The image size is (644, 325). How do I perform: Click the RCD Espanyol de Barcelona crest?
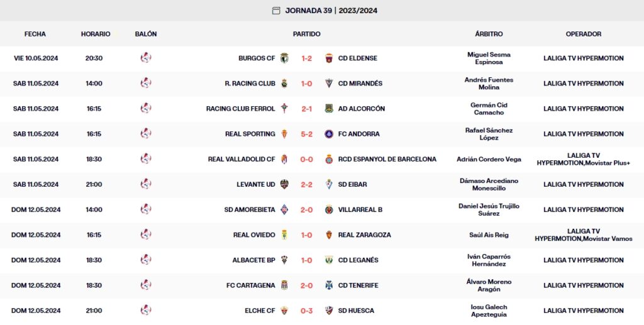(328, 159)
